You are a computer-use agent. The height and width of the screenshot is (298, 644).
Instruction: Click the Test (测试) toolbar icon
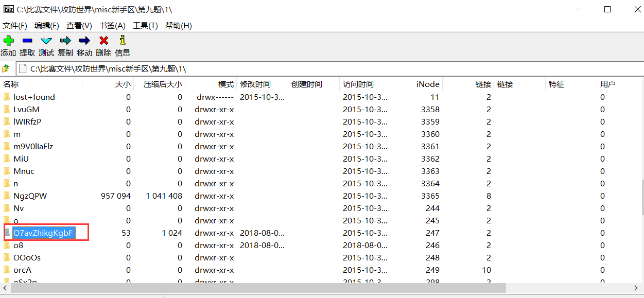tap(46, 40)
